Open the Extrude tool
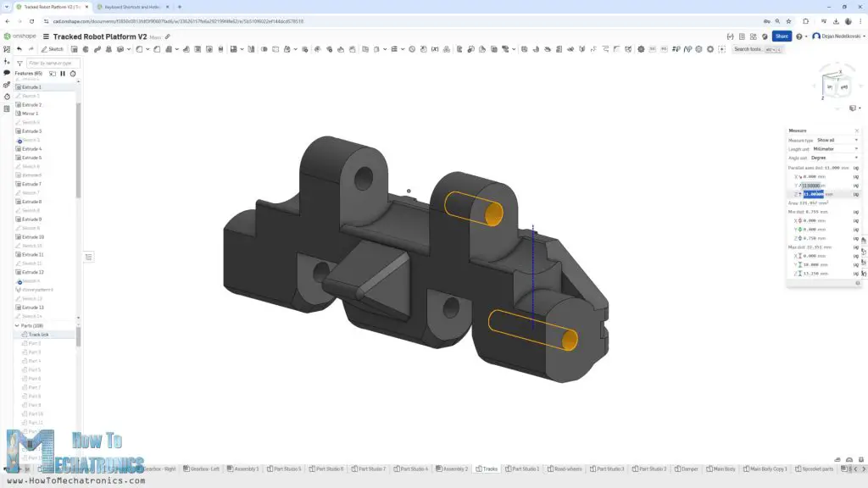This screenshot has width=868, height=488. tap(74, 49)
